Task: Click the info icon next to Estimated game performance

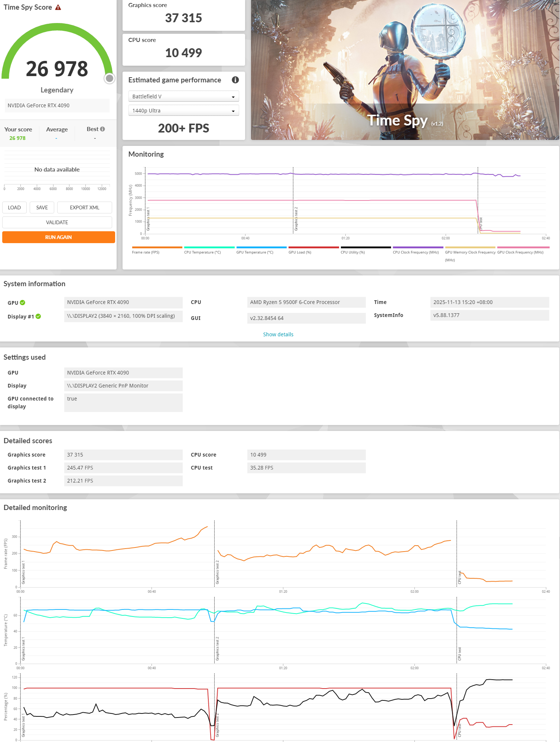Action: [235, 80]
